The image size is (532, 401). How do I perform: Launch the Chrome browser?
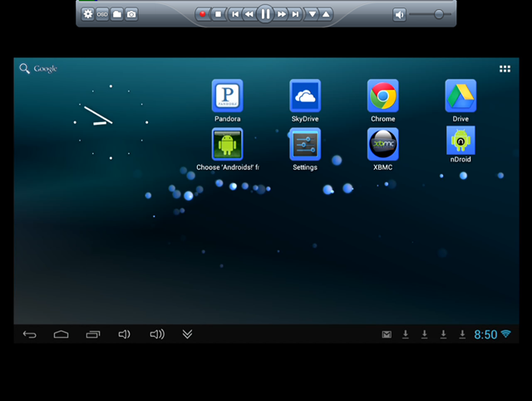(x=382, y=101)
